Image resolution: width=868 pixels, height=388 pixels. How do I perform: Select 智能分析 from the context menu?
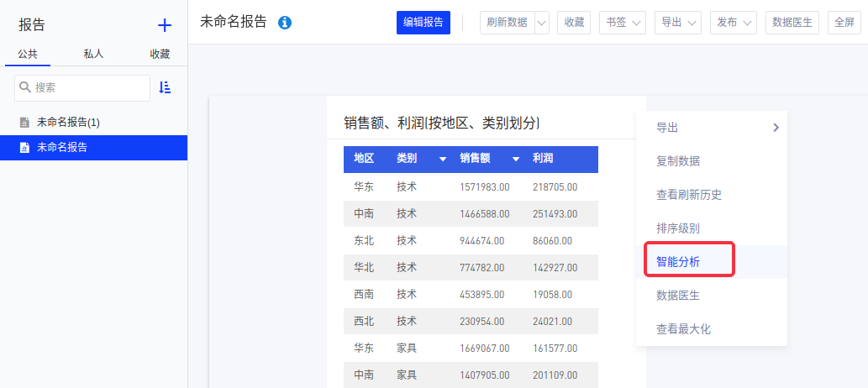click(x=678, y=262)
